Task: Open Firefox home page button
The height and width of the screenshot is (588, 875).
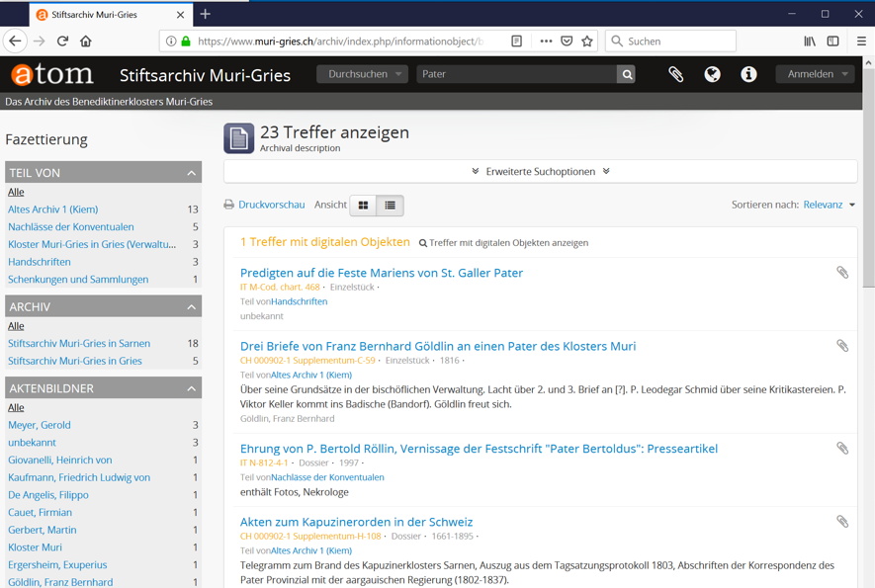Action: (86, 42)
